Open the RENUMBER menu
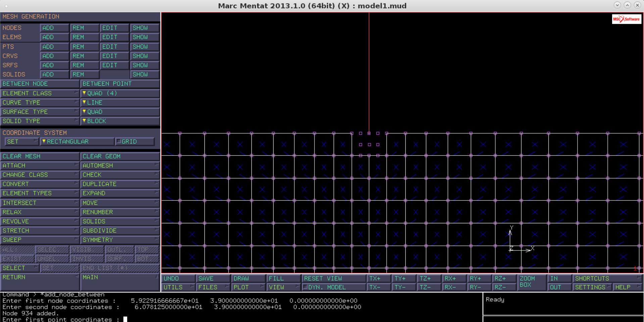 click(120, 212)
